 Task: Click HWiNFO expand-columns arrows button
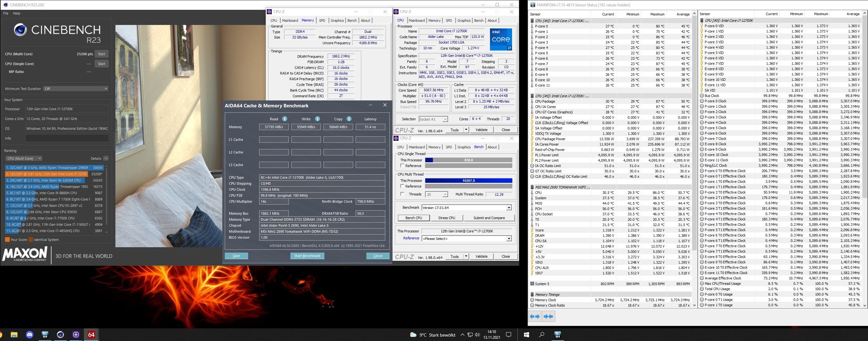tap(535, 316)
